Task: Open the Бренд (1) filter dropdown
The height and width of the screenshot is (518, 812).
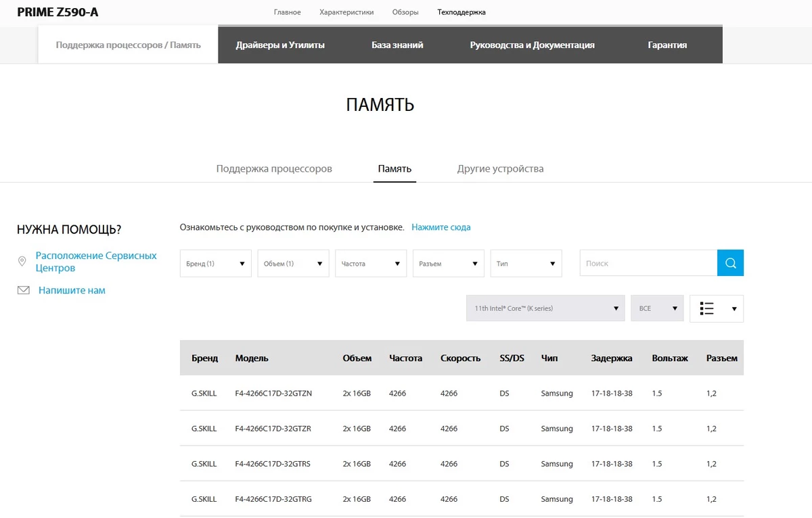Action: coord(216,263)
